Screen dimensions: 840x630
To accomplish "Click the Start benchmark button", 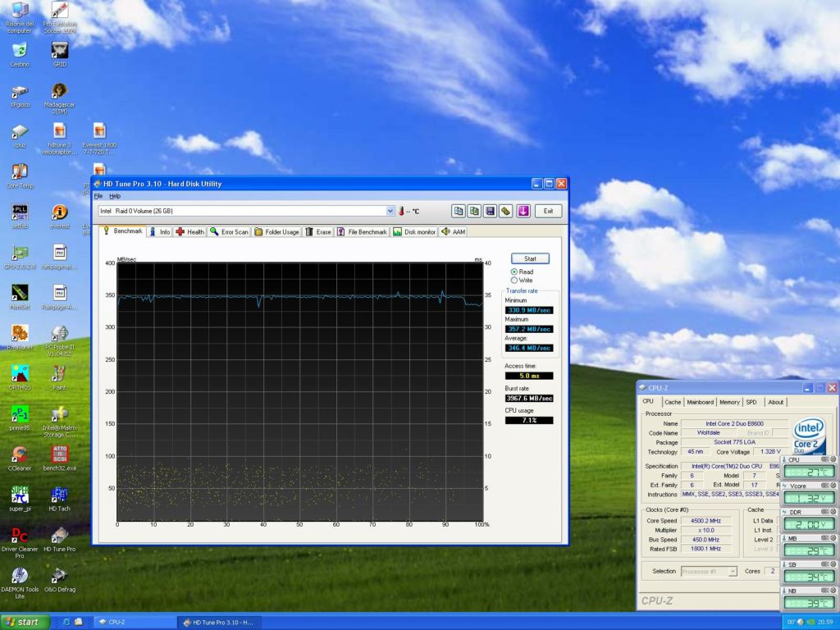I will (x=530, y=258).
